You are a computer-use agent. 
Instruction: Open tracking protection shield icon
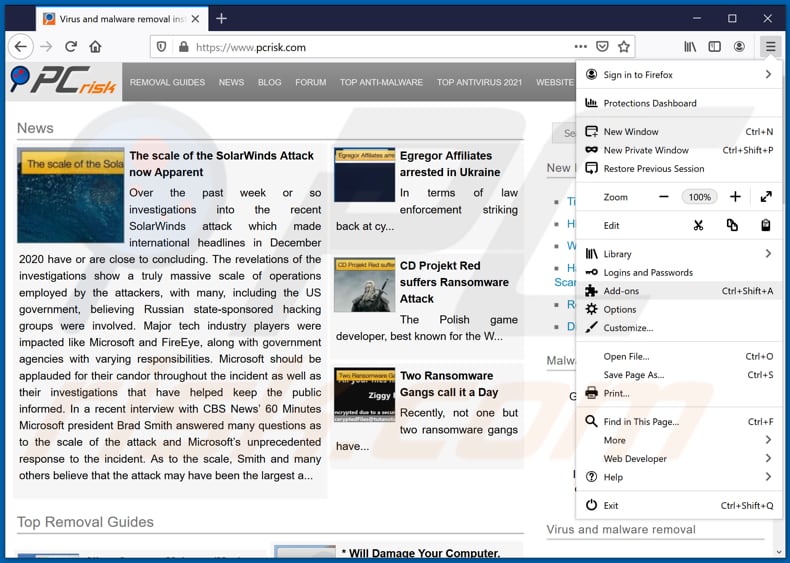tap(161, 47)
